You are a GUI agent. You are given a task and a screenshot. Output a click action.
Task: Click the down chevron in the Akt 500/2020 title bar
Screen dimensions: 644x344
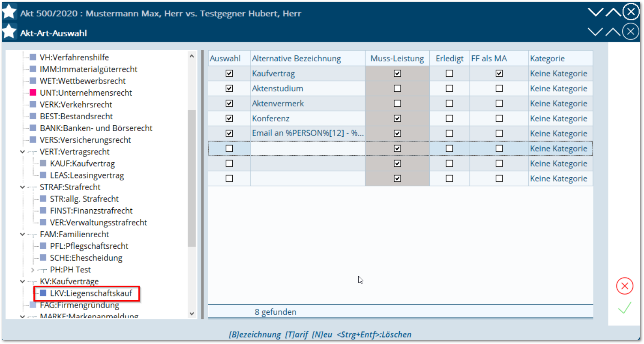tap(596, 12)
